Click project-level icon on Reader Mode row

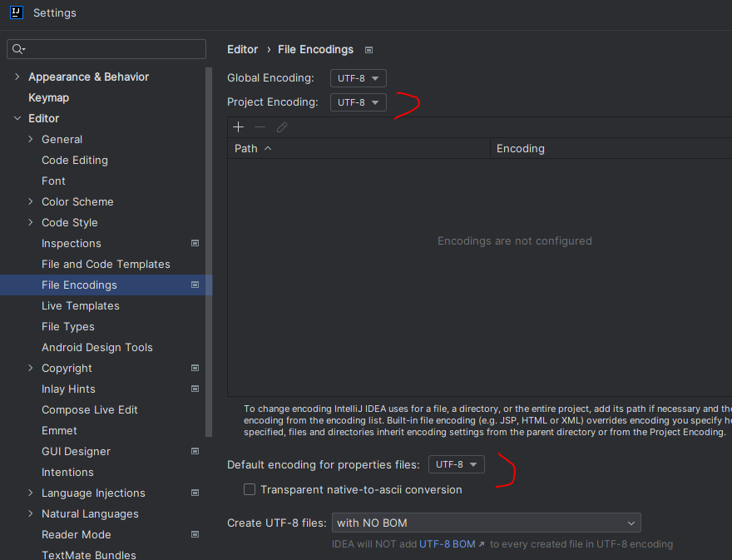195,534
